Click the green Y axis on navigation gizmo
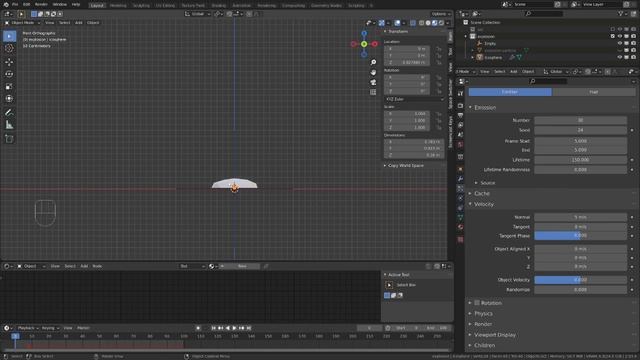 click(364, 44)
